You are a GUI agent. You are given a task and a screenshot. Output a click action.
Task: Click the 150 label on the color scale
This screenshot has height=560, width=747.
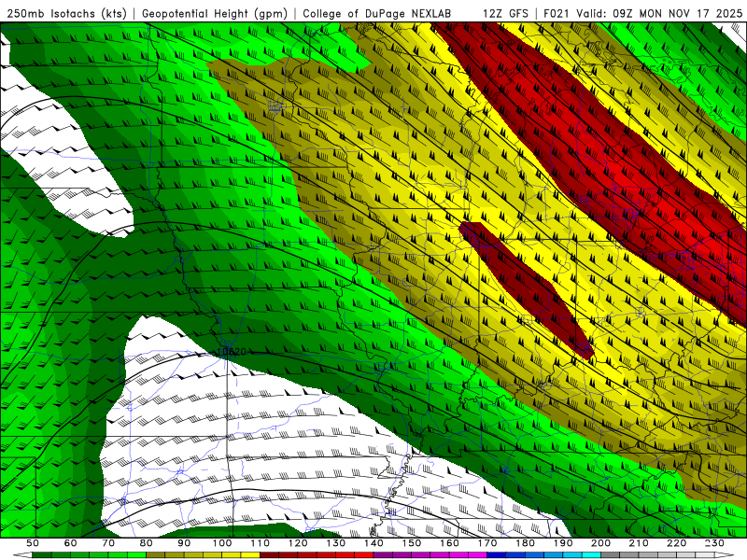tap(412, 543)
